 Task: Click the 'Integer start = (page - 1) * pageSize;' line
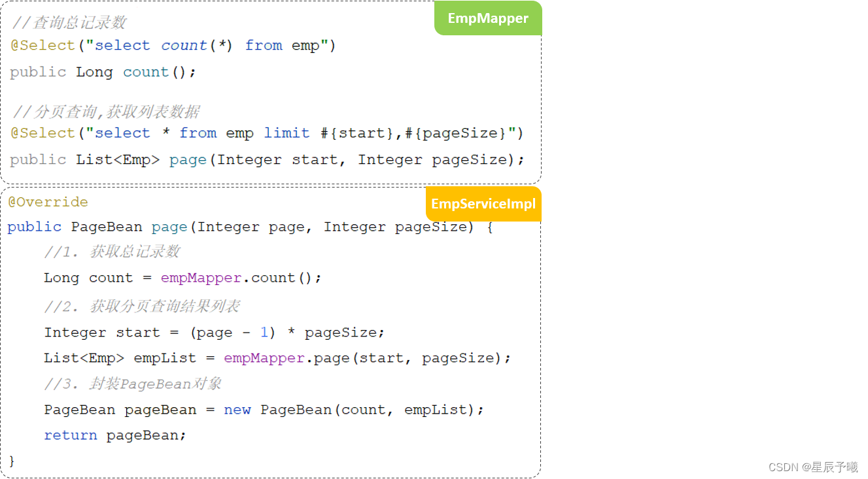tap(215, 333)
